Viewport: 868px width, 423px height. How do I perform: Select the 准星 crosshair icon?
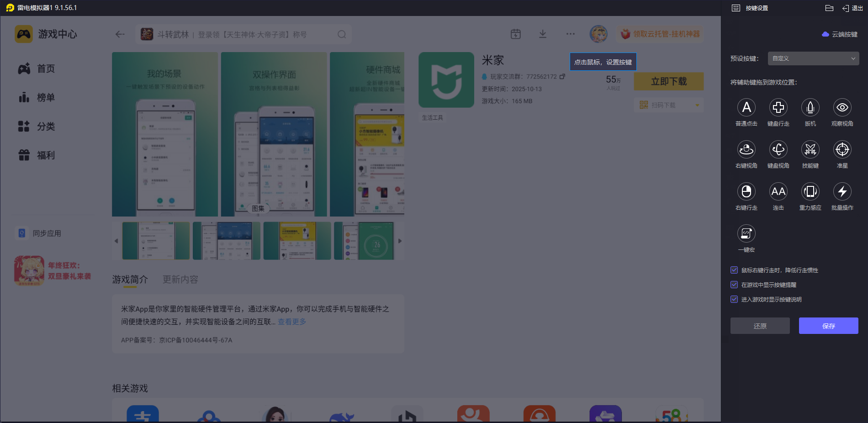(842, 150)
